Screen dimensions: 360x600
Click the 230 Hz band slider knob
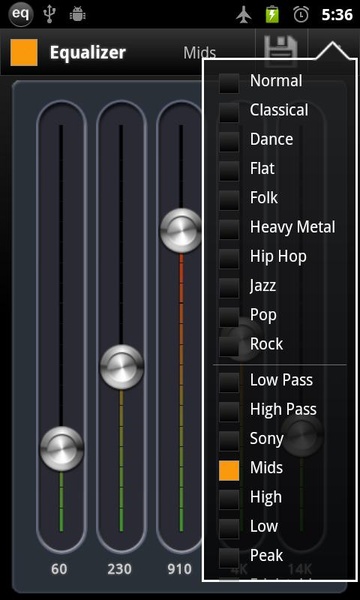[122, 367]
